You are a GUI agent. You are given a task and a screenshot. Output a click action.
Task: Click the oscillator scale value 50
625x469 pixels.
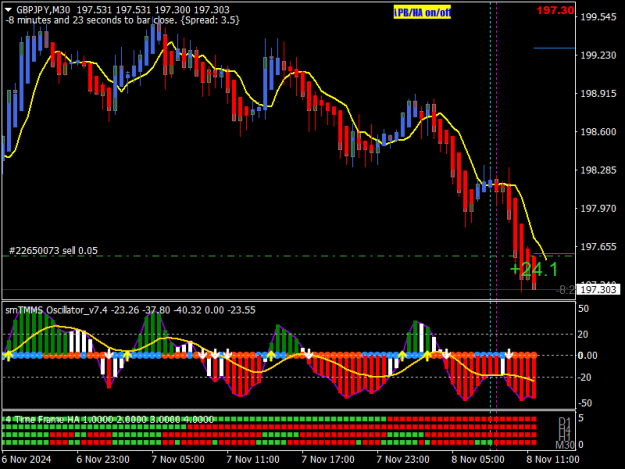(583, 309)
